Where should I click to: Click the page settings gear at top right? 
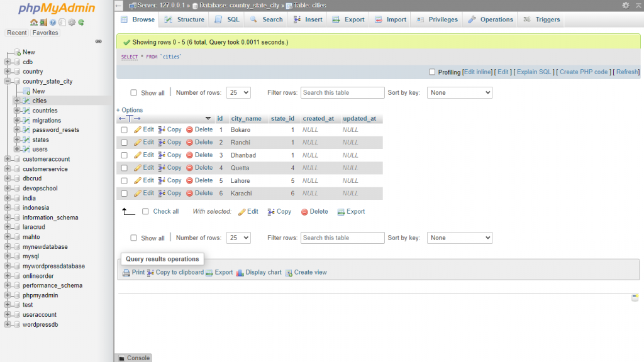(x=625, y=5)
